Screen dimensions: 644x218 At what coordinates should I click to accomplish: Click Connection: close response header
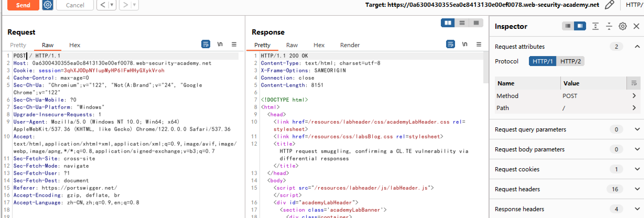click(287, 78)
